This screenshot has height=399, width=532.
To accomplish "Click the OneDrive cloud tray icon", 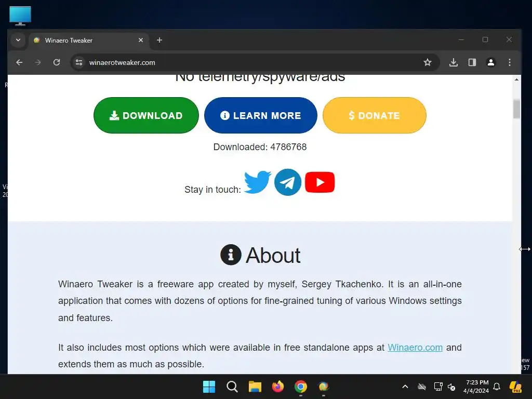I will 422,387.
